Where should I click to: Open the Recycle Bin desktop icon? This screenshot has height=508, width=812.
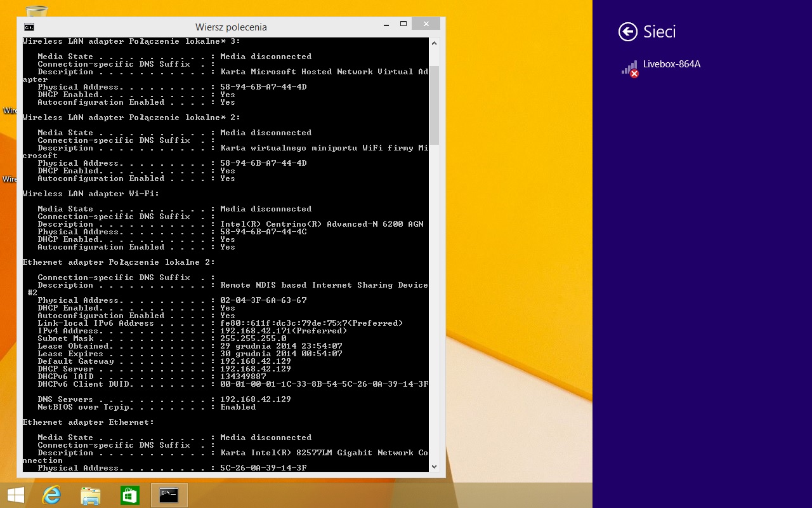[37, 11]
